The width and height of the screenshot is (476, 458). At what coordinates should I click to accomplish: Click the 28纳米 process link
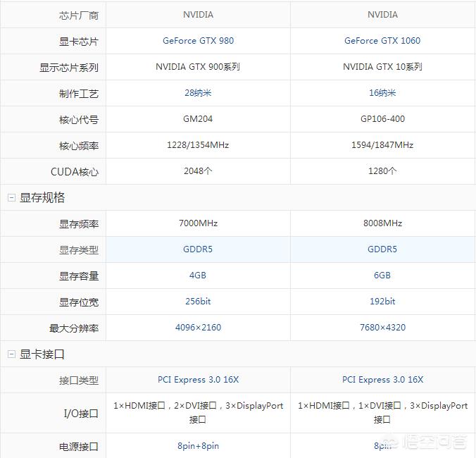coord(198,93)
